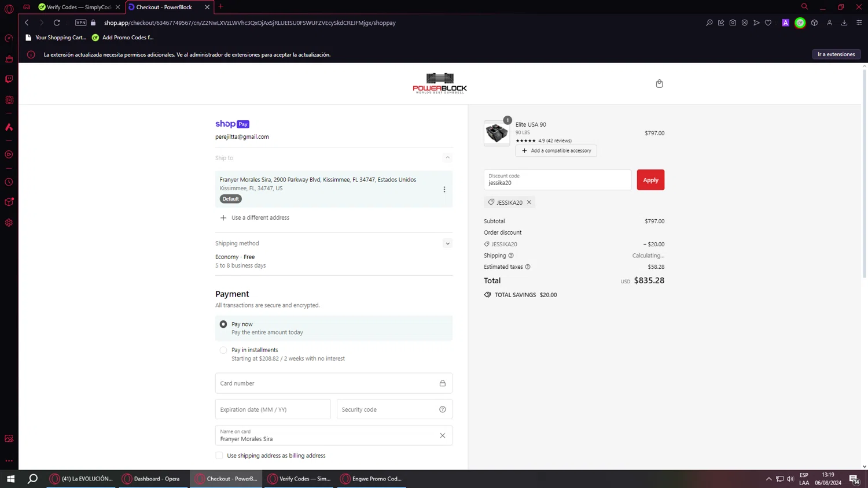
Task: Show shipping info help icon
Action: point(511,256)
